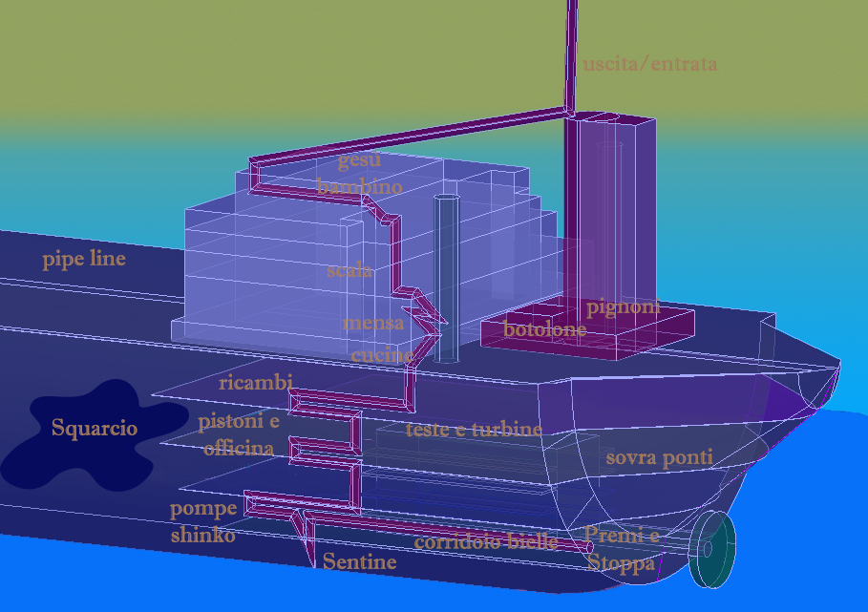Screen dimensions: 868x612
Task: Click the 'uscita/entrata' label
Action: click(x=649, y=64)
